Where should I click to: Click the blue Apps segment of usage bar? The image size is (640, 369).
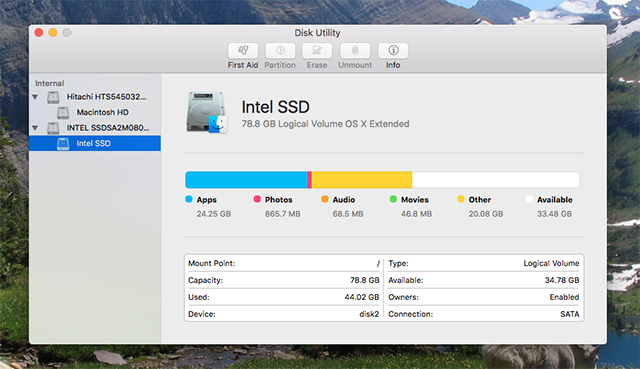click(x=246, y=180)
